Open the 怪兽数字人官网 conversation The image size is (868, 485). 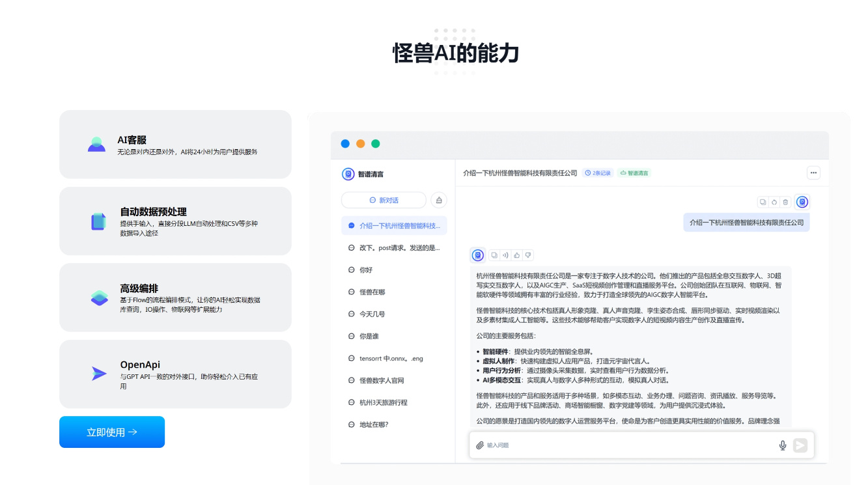coord(394,380)
